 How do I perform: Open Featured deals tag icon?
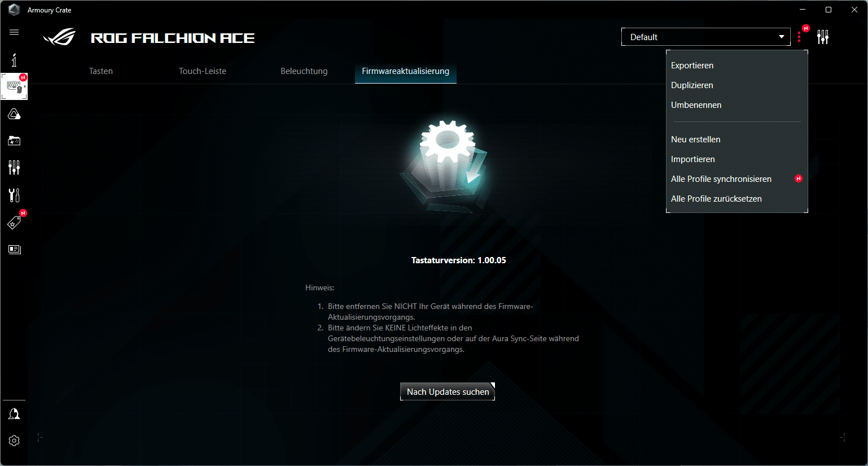click(14, 222)
